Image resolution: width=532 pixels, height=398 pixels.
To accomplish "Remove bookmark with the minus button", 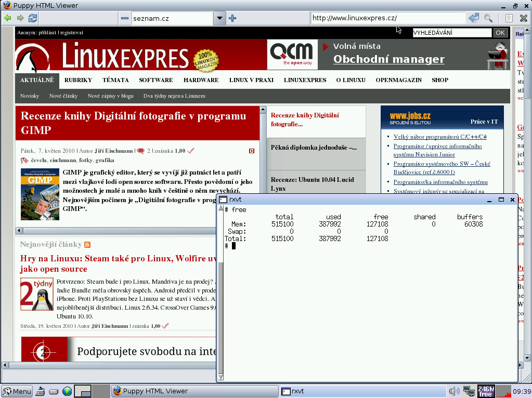I will point(125,18).
